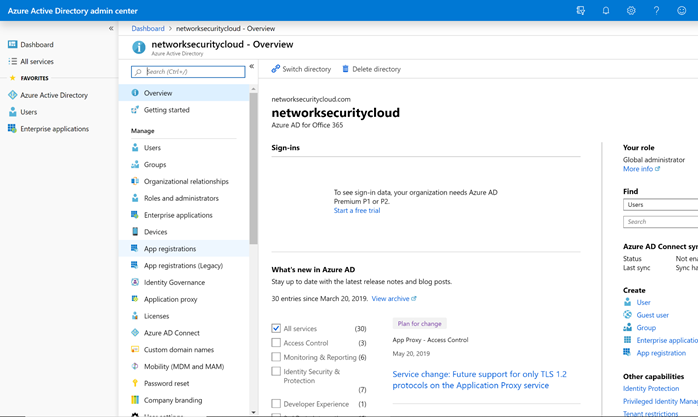Click the Create Group link
This screenshot has width=698, height=417.
tap(646, 328)
